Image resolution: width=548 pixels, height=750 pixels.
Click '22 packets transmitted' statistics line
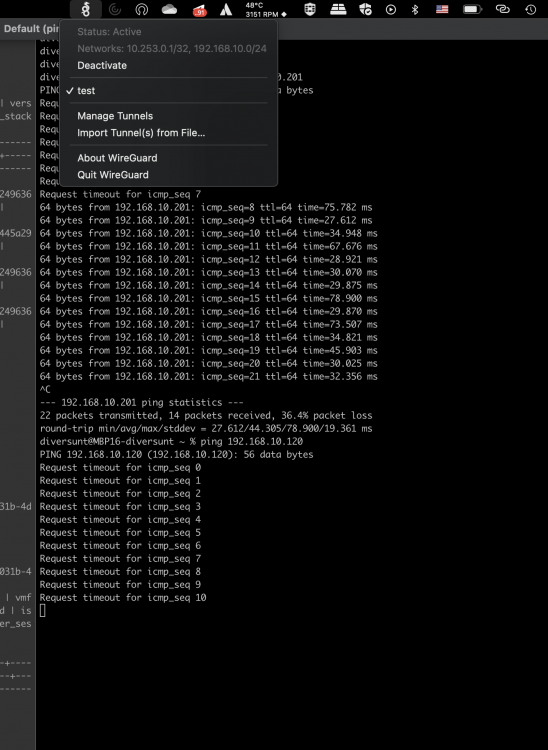click(206, 415)
